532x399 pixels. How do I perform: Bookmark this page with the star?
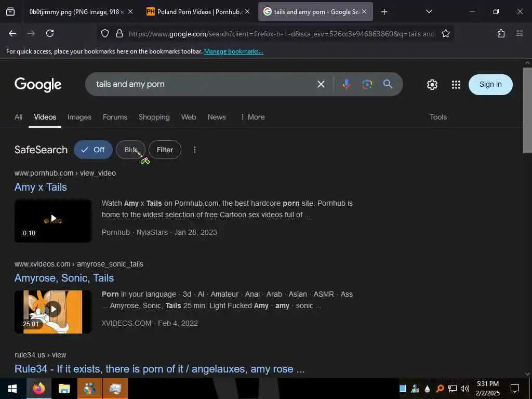[445, 34]
